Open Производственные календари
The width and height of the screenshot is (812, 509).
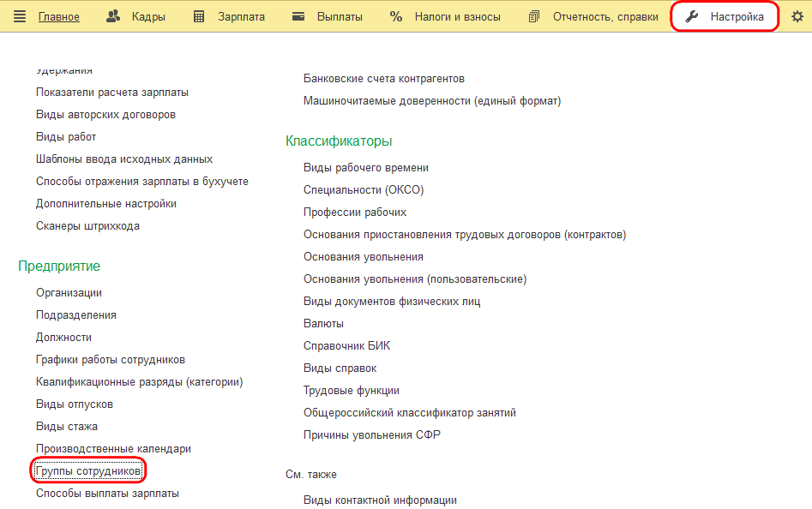coord(113,449)
